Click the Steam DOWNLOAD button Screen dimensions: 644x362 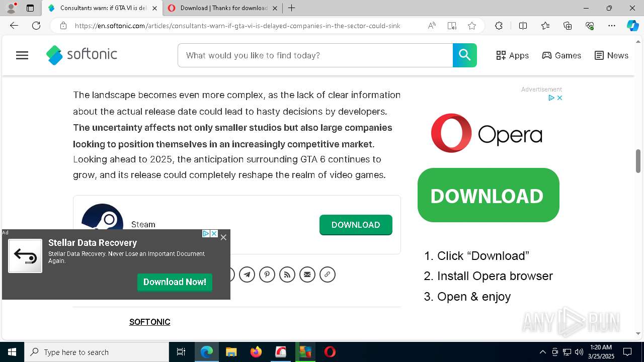[x=356, y=225]
